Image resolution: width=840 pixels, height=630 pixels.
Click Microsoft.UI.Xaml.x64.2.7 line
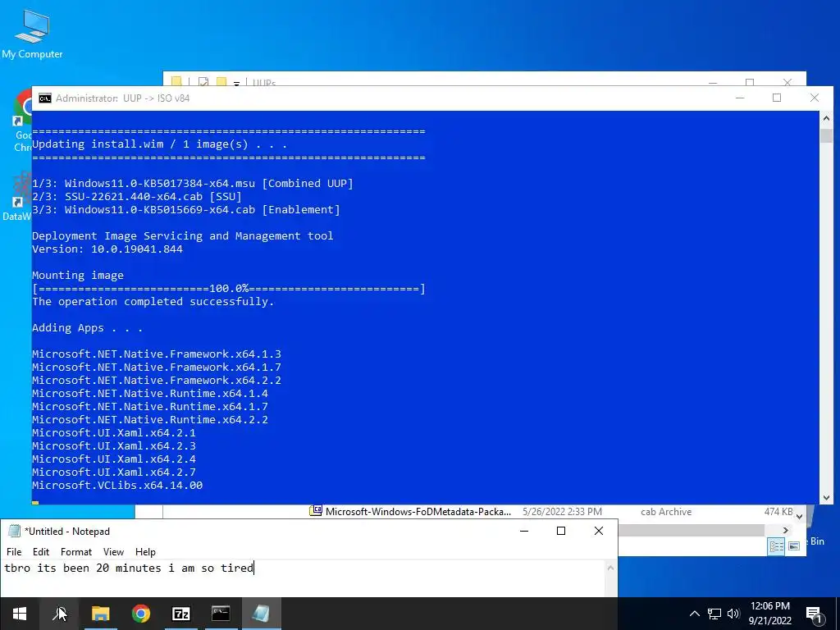[x=113, y=472]
